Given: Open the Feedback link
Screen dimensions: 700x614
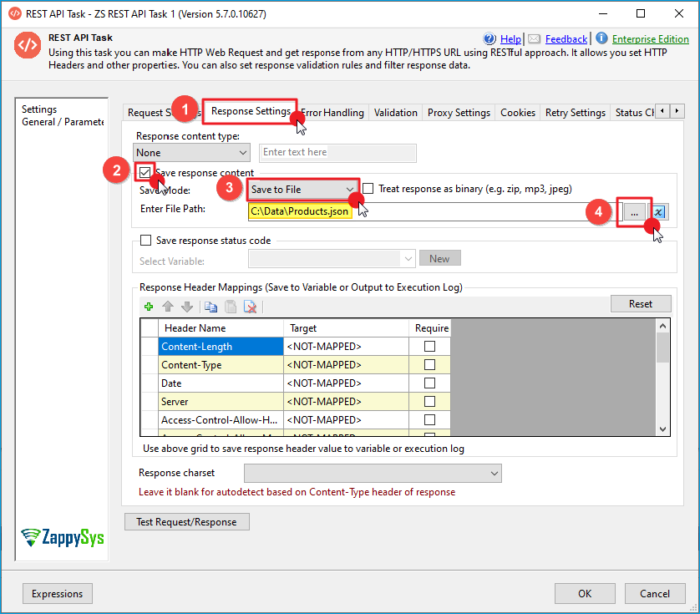Looking at the screenshot, I should 566,39.
